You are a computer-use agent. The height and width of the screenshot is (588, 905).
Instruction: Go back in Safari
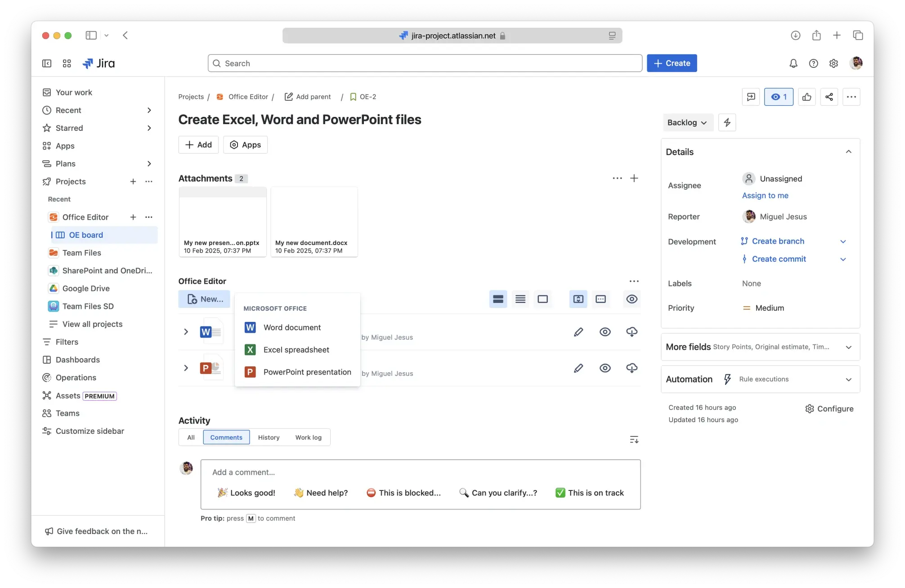tap(125, 35)
